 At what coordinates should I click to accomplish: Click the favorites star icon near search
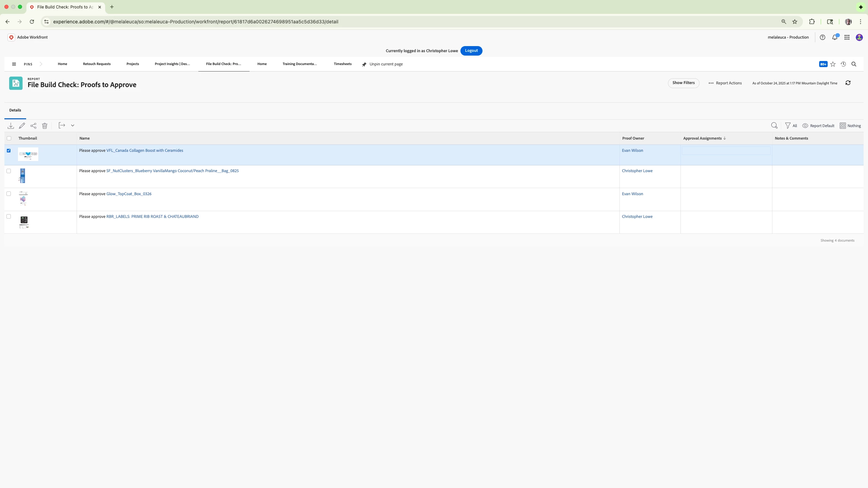[833, 64]
